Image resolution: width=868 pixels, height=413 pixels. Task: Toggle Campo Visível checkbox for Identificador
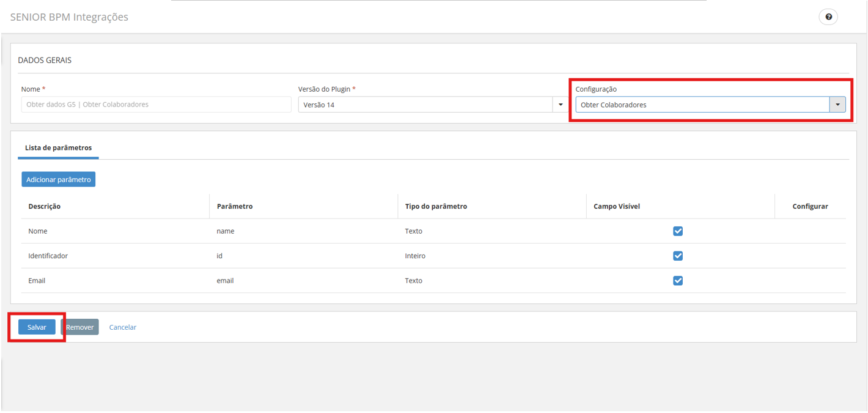[678, 256]
